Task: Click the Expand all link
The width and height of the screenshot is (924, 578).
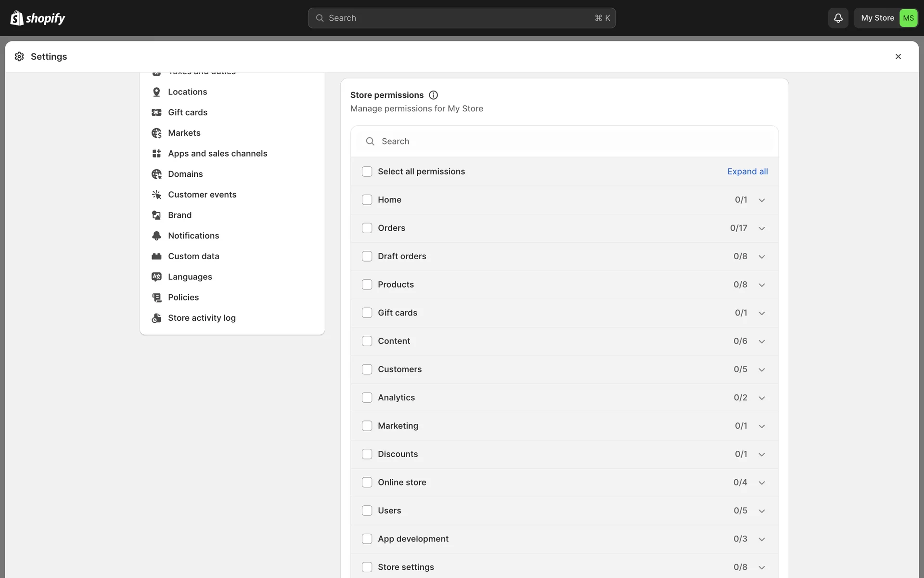Action: [x=747, y=171]
